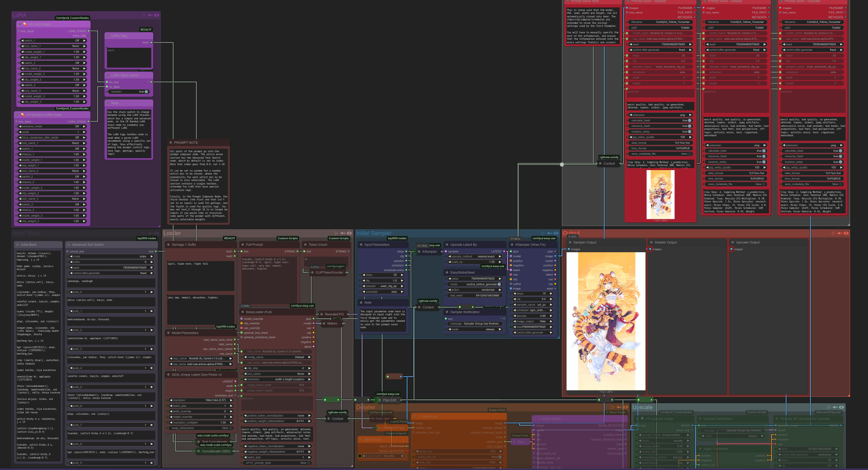Toggle resource_hash in Prompt Saver - Upscaler
Screen dimensions: 868x470
click(813, 156)
